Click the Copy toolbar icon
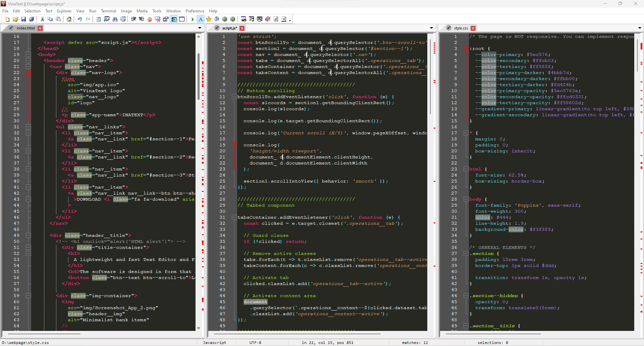The height and width of the screenshot is (346, 644). tap(50, 19)
